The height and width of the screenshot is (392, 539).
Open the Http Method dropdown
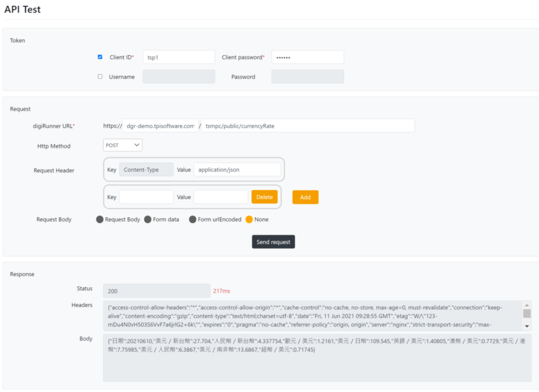tap(122, 145)
